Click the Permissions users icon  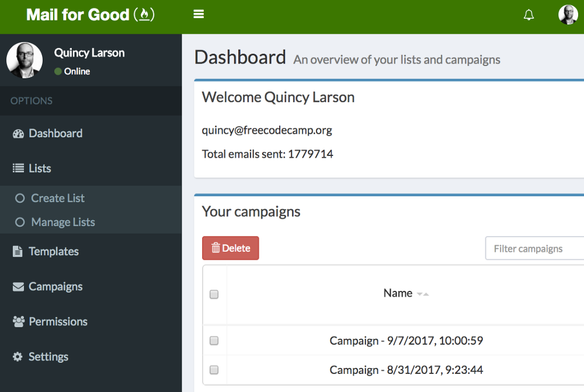click(18, 322)
